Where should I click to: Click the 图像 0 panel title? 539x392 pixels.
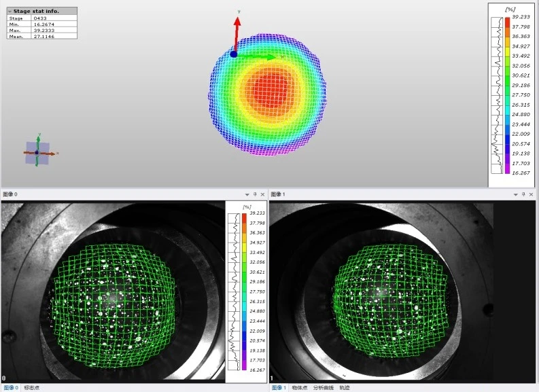[x=10, y=194]
